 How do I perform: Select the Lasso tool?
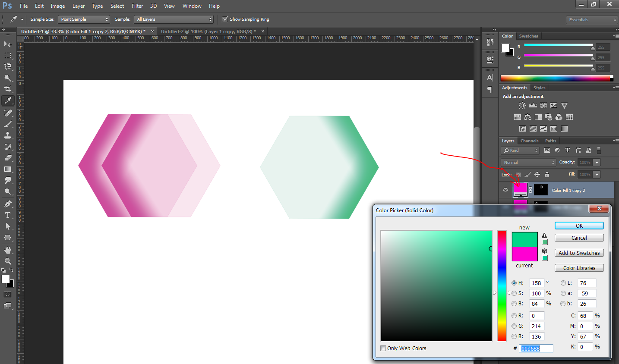pyautogui.click(x=8, y=66)
